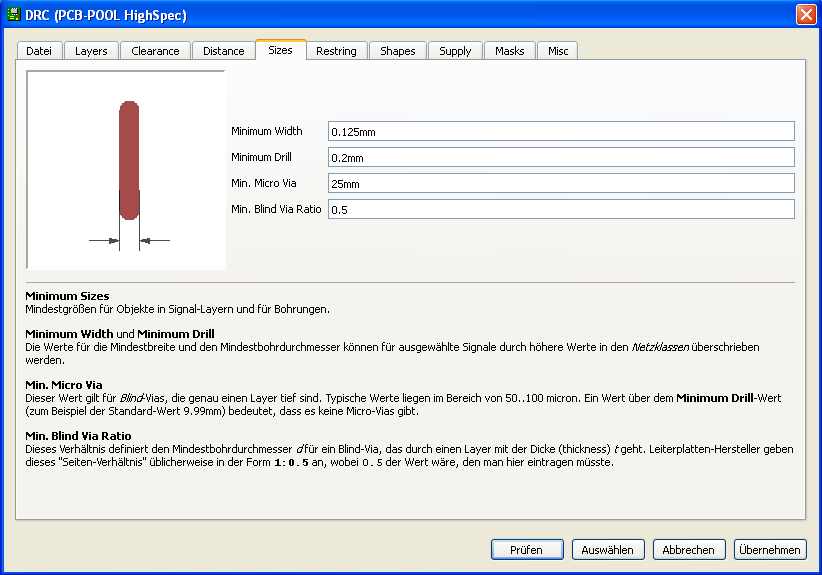The height and width of the screenshot is (575, 822).
Task: Select the Sizes tab
Action: click(280, 50)
